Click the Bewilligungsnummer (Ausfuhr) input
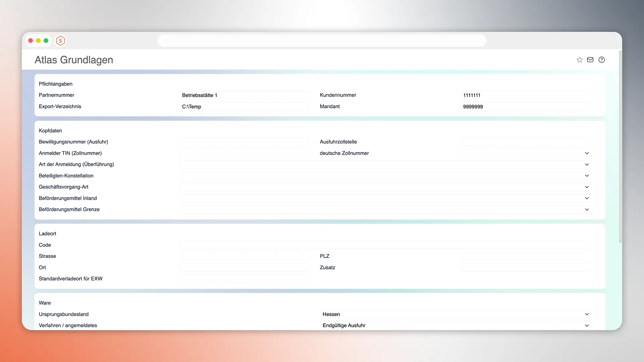 (245, 142)
